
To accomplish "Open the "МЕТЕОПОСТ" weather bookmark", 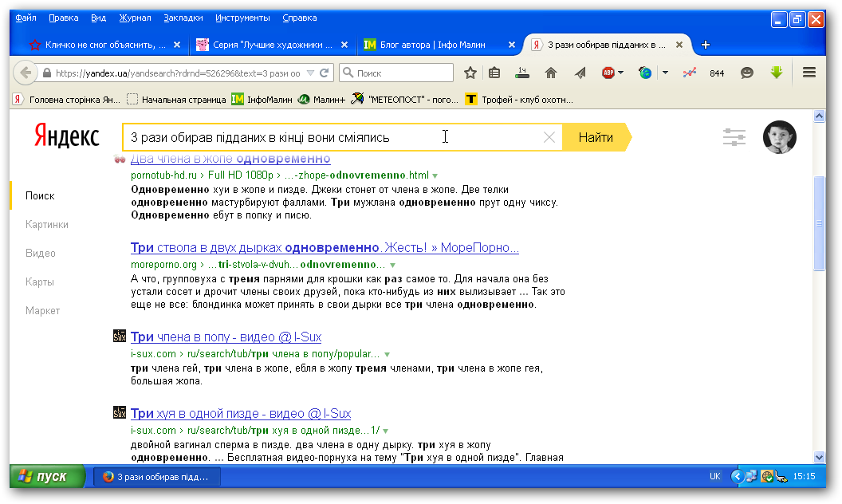I will pyautogui.click(x=404, y=100).
